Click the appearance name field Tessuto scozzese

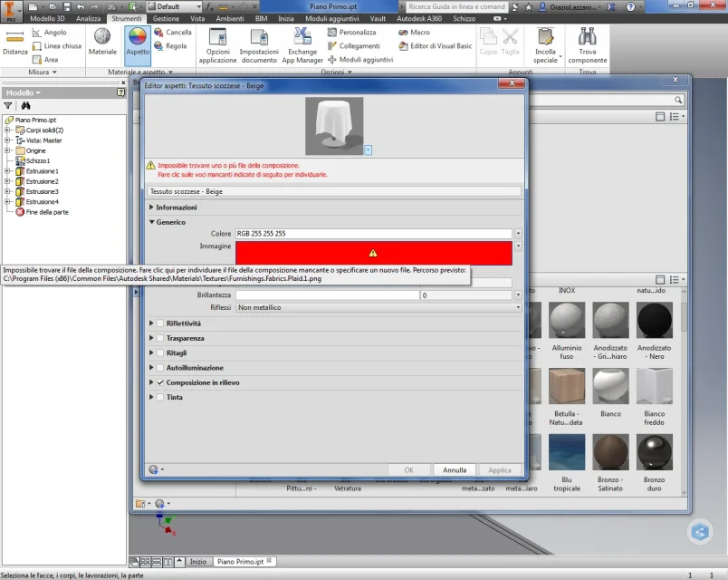[334, 191]
